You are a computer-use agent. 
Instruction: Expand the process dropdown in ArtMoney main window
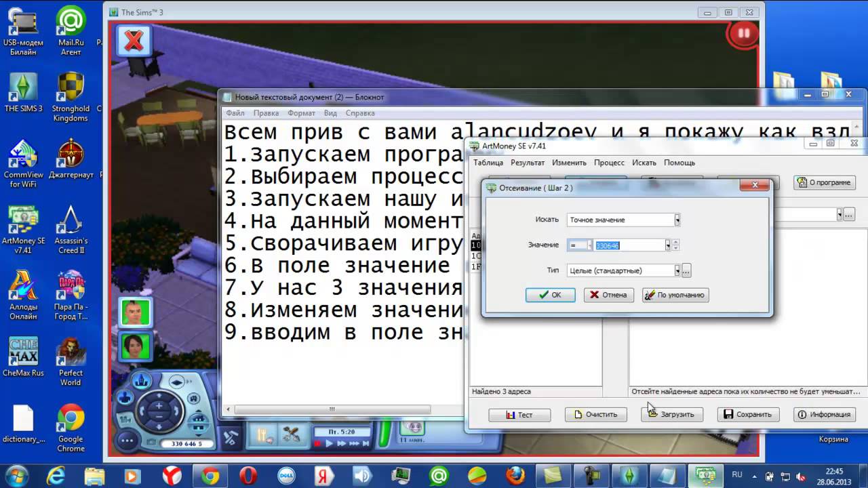click(839, 214)
